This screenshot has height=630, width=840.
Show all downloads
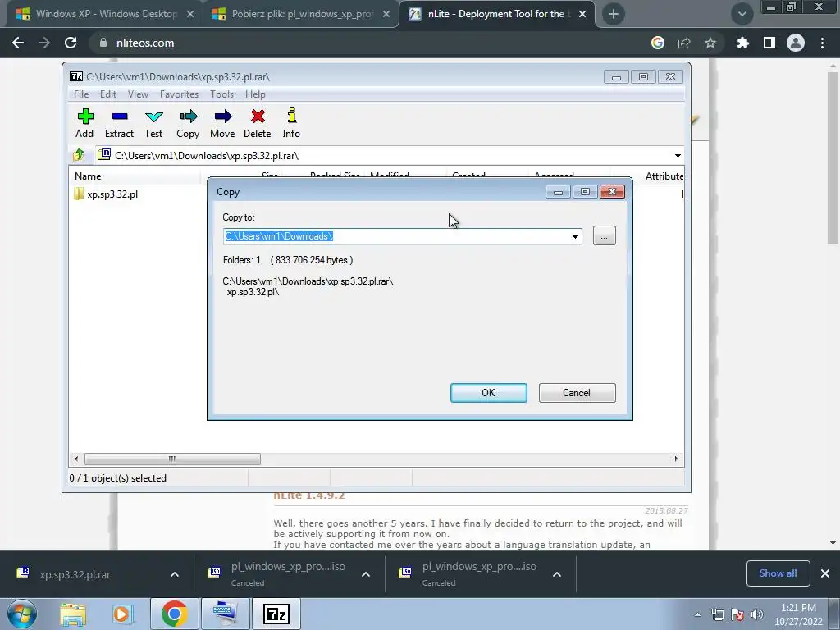[x=778, y=573]
